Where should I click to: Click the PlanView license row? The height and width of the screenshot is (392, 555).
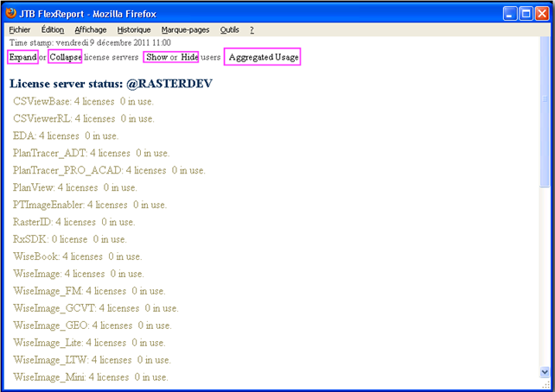[75, 187]
